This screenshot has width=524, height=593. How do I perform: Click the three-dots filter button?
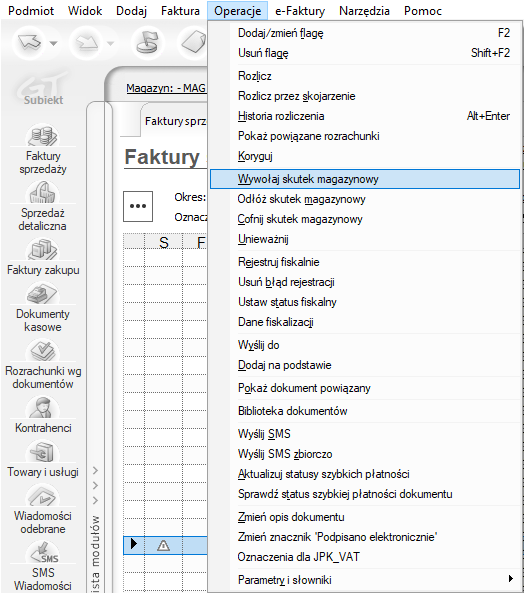tap(138, 206)
